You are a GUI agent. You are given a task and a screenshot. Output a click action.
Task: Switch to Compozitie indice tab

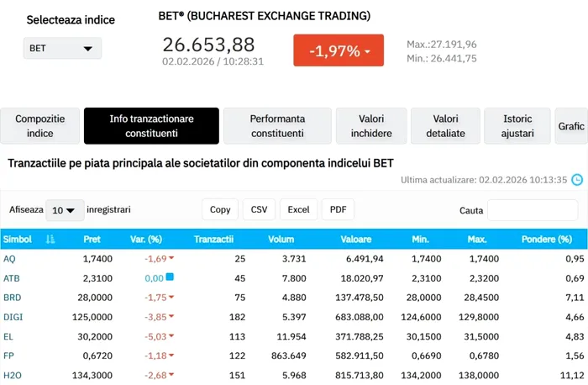click(x=39, y=126)
